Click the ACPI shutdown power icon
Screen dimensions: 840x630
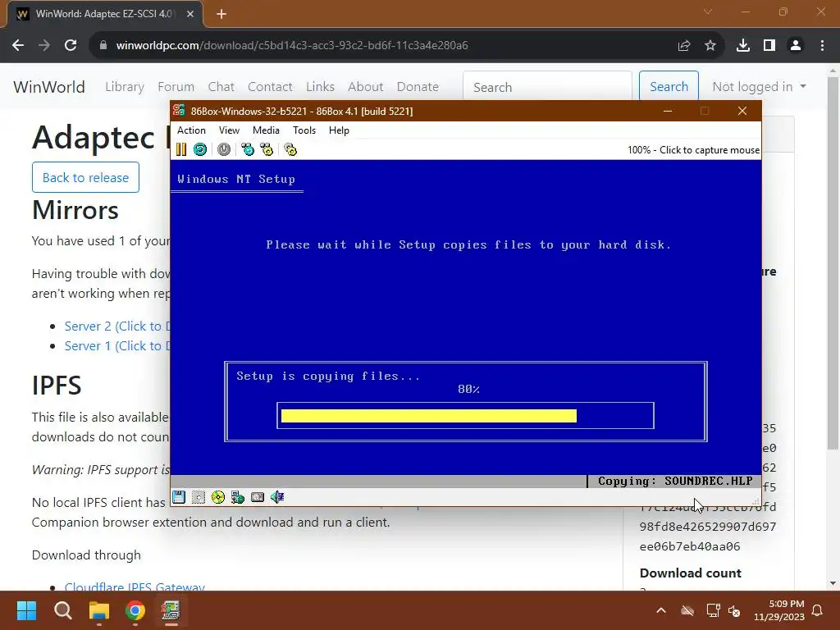(x=224, y=149)
